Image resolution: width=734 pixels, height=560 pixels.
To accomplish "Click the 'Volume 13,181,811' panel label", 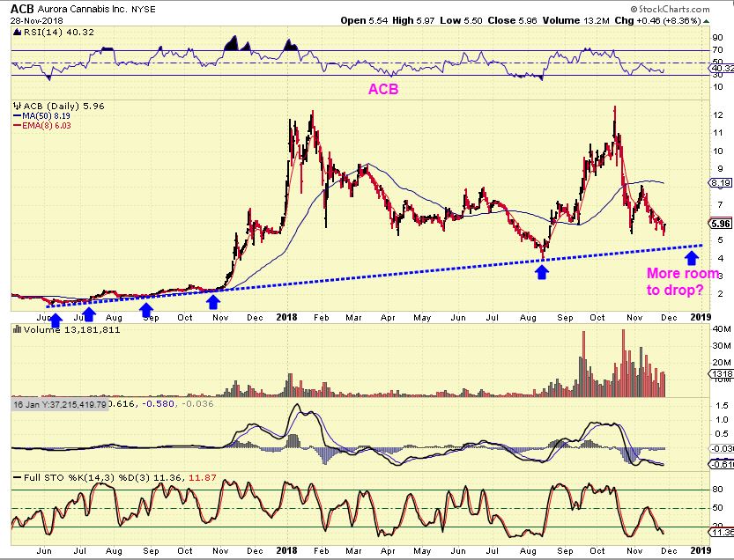I will coord(72,330).
